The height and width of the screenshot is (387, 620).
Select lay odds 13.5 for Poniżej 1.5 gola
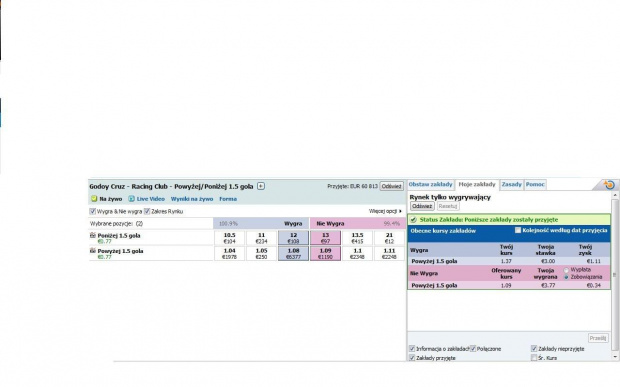(x=357, y=238)
